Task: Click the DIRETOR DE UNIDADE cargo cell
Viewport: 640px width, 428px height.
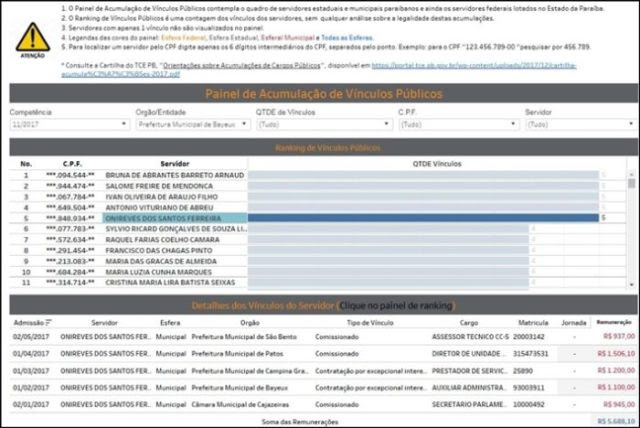Action: coord(469,354)
